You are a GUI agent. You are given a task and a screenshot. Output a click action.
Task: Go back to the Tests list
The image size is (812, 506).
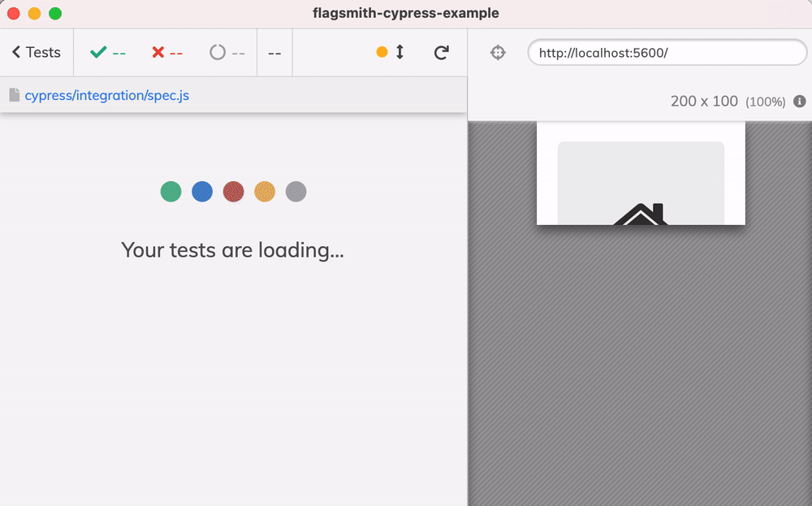(37, 52)
